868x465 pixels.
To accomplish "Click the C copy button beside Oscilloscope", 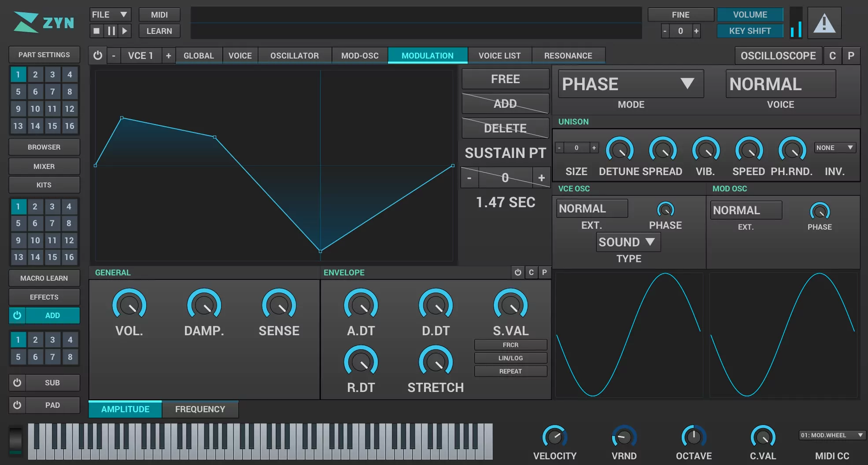I will pos(832,56).
